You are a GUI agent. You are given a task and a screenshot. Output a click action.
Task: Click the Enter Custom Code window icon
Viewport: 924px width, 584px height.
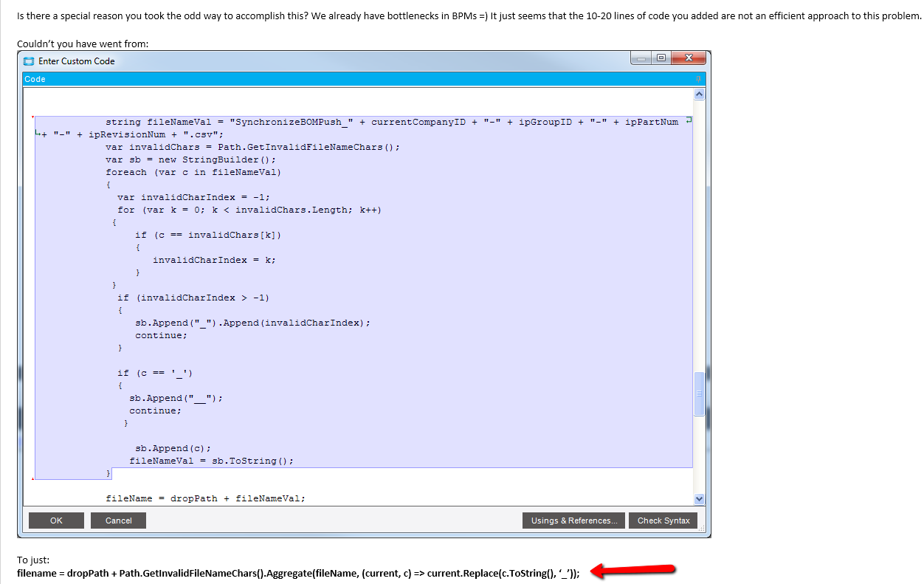click(29, 61)
